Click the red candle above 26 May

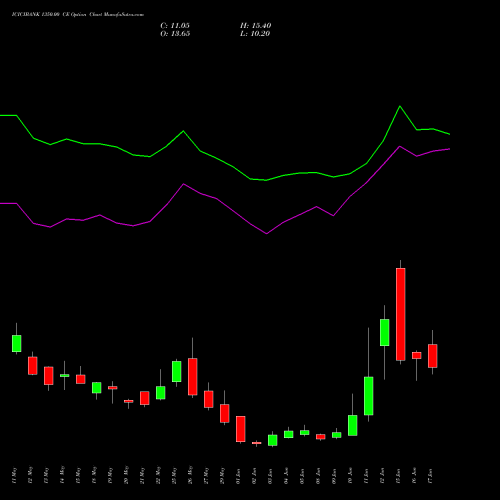click(193, 377)
